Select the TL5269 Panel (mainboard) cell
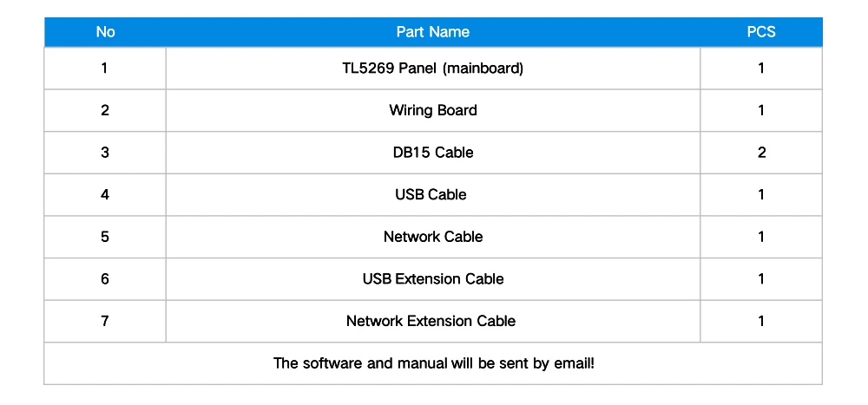The height and width of the screenshot is (405, 868). coord(432,68)
